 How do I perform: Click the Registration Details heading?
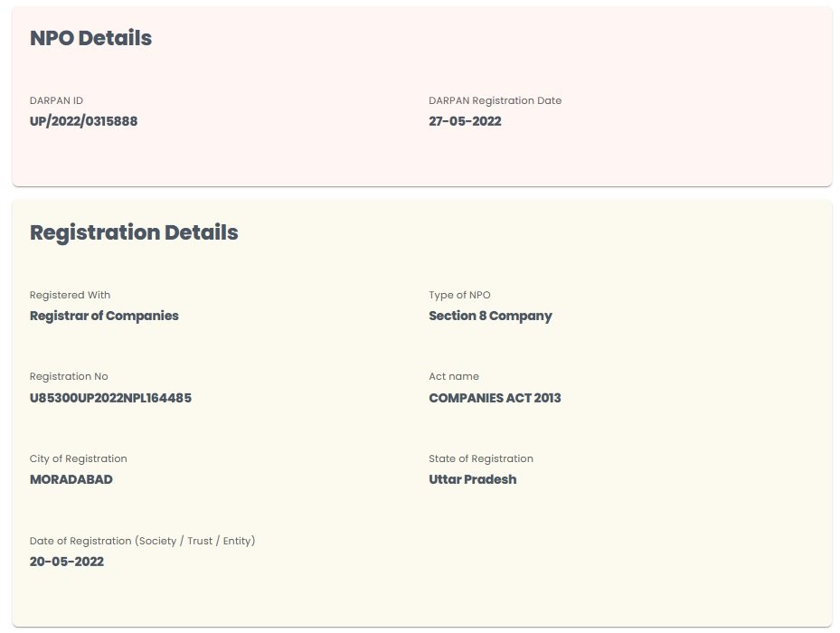pyautogui.click(x=134, y=232)
